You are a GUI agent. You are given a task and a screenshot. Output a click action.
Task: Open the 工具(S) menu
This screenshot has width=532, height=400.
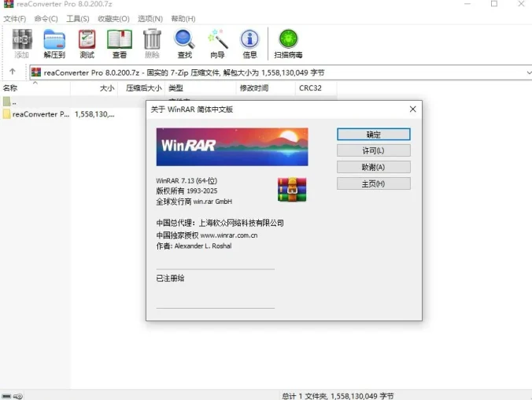click(78, 19)
